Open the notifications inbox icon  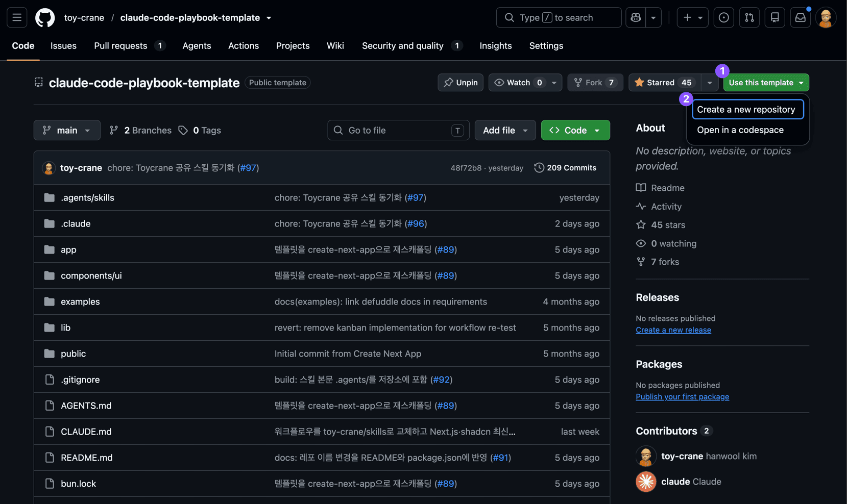(800, 17)
